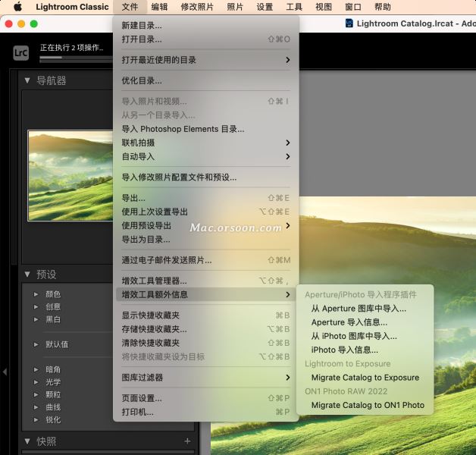Choose 使用上次设置导出 menu item
Viewport: 476px width, 455px height.
point(206,212)
